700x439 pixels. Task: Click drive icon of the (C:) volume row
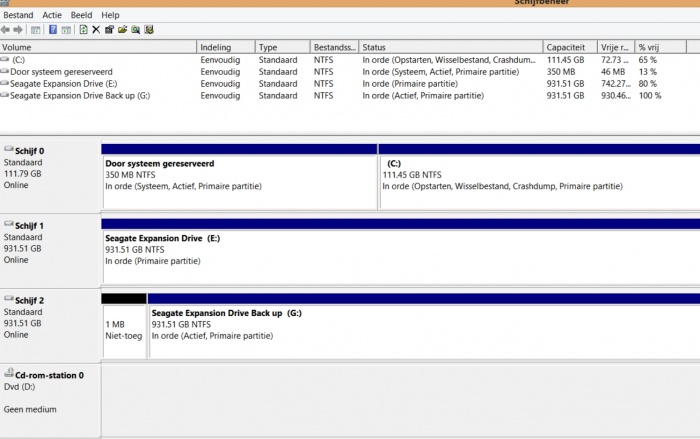4,59
